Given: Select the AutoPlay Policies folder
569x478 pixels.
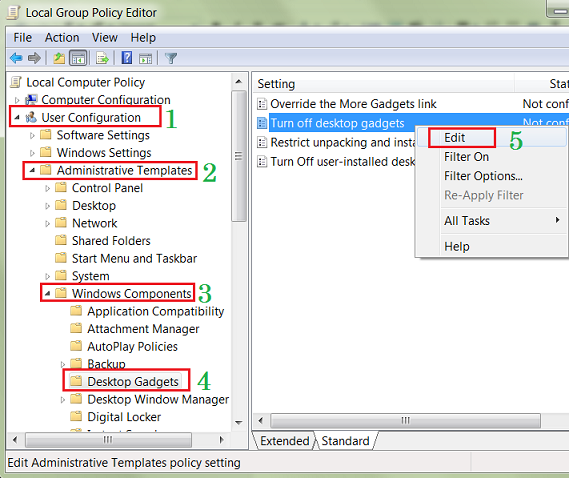Looking at the screenshot, I should [x=132, y=346].
